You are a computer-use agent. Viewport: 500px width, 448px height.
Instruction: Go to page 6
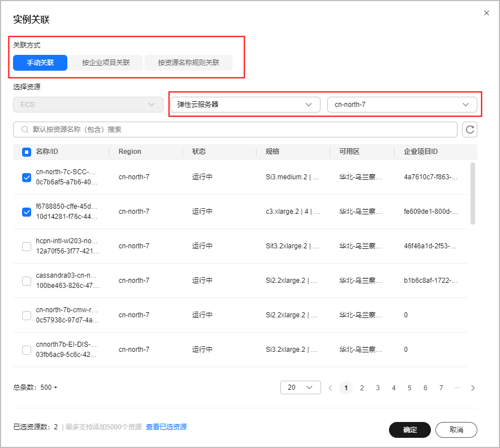pyautogui.click(x=425, y=388)
